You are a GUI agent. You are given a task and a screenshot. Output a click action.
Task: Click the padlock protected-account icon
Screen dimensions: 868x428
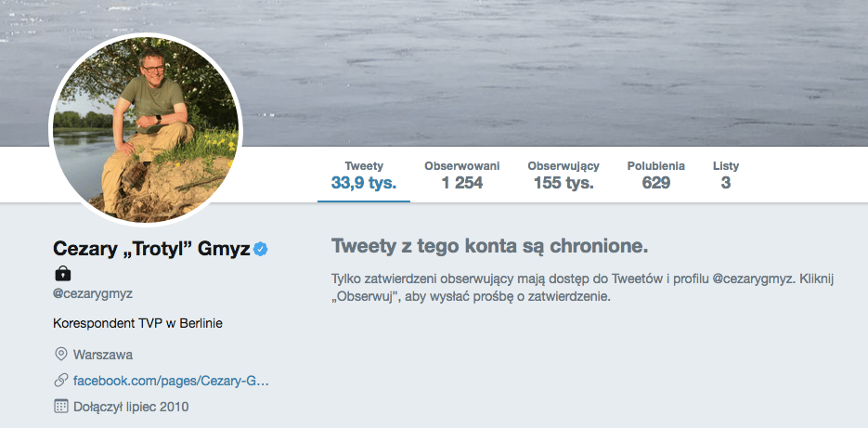tap(62, 273)
